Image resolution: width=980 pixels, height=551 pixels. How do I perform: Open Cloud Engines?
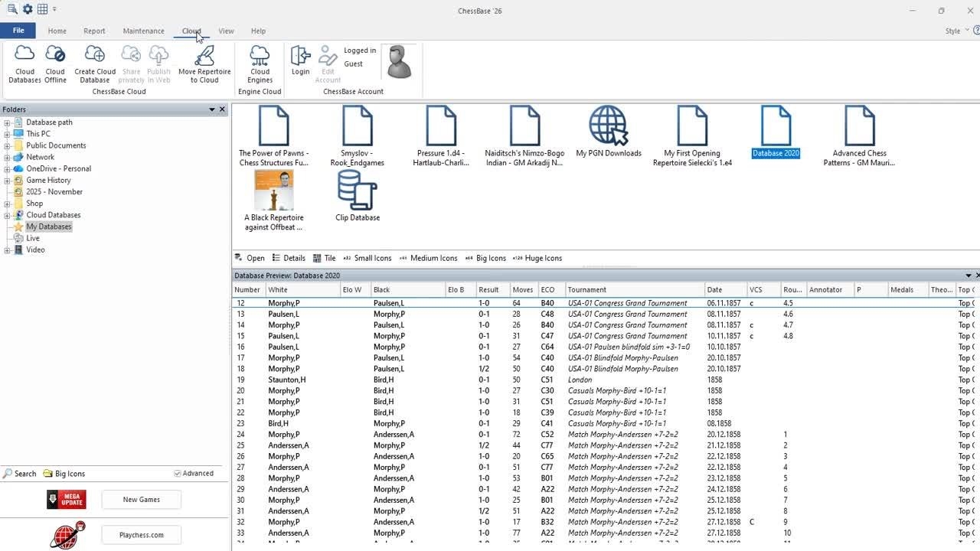point(260,64)
